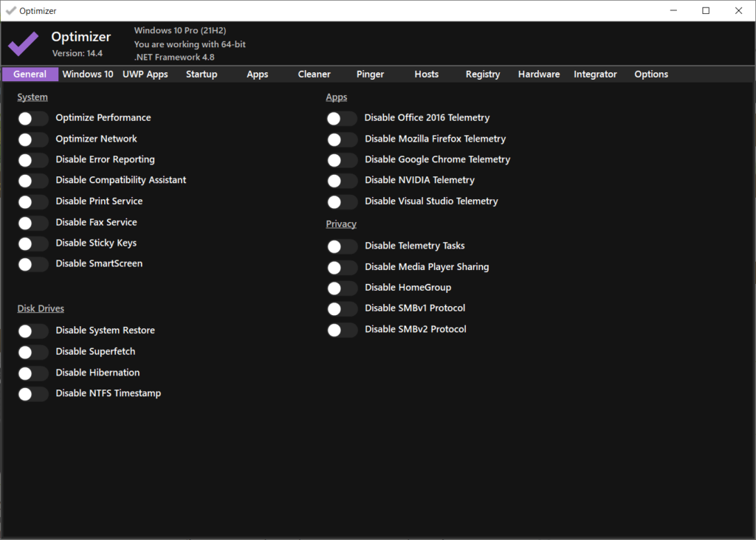Toggle Disable SMBv2 Protocol switch

[x=342, y=330]
